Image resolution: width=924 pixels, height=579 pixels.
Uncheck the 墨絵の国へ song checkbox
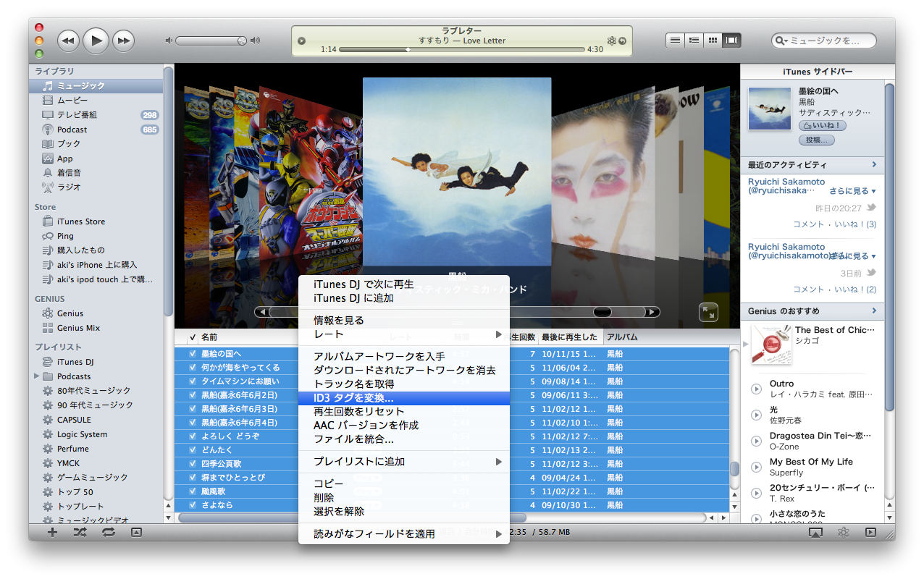193,354
